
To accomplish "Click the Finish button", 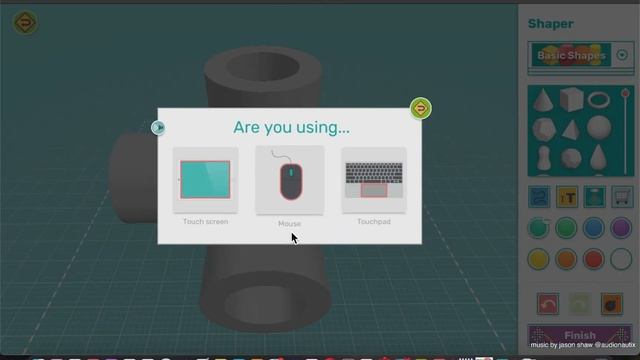I will (x=580, y=336).
